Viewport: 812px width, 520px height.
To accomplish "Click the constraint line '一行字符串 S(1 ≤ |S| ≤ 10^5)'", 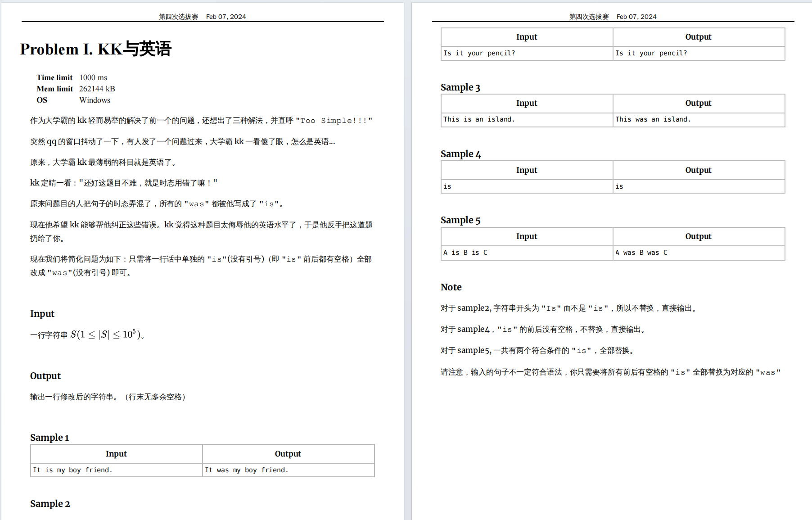I will tap(87, 335).
